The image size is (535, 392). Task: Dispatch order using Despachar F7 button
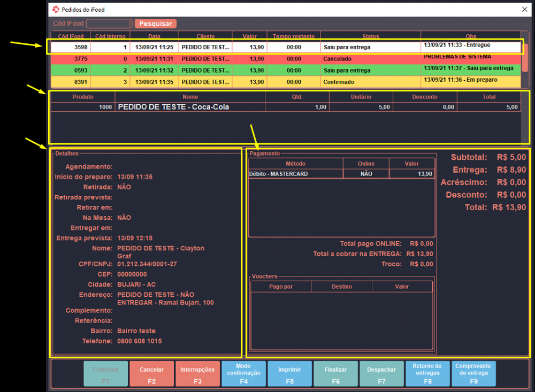[x=381, y=373]
